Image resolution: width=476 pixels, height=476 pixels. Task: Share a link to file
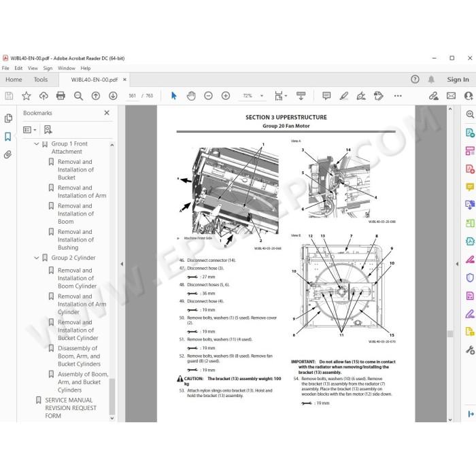pos(434,96)
